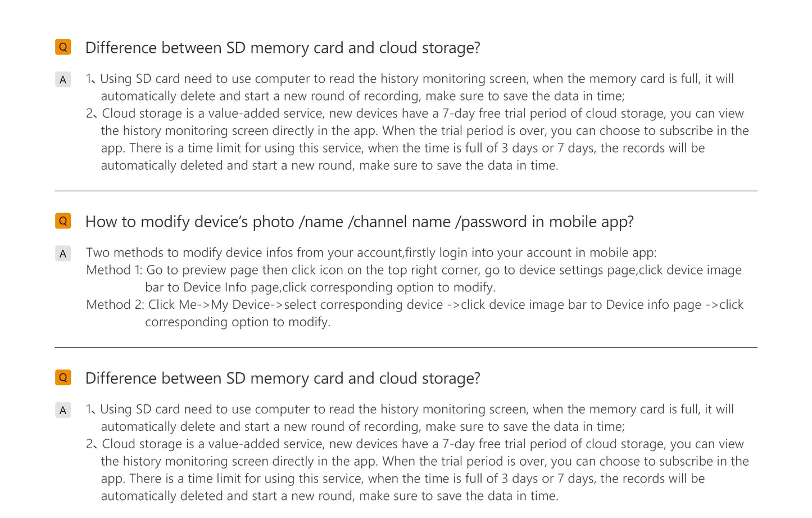Collapse the bottom 'Difference between SD memory card' question
Image resolution: width=812 pixels, height=518 pixels.
(x=283, y=379)
